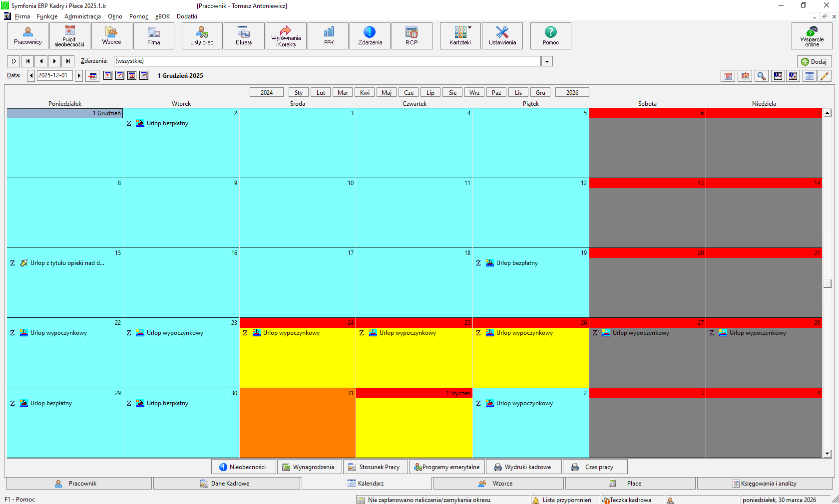Expand the Zdarzenia filter dropdown
Image resolution: width=839 pixels, height=504 pixels.
point(547,61)
